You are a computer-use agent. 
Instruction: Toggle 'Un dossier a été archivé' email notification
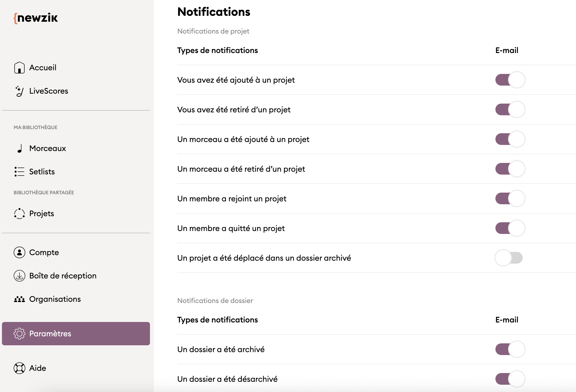pos(510,349)
